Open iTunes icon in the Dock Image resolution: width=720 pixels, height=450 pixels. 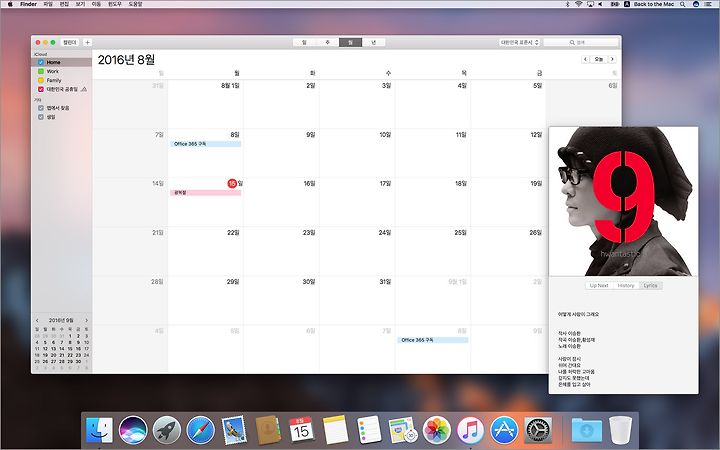470,430
